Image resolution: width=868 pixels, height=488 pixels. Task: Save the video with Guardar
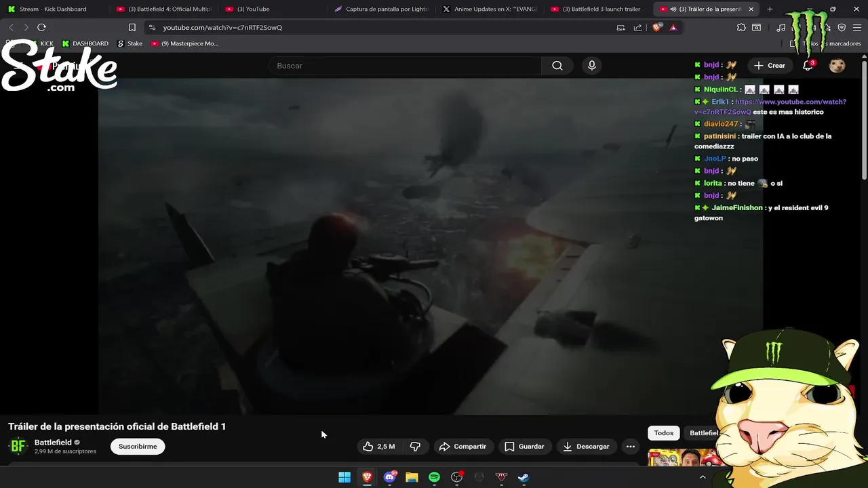click(x=525, y=446)
